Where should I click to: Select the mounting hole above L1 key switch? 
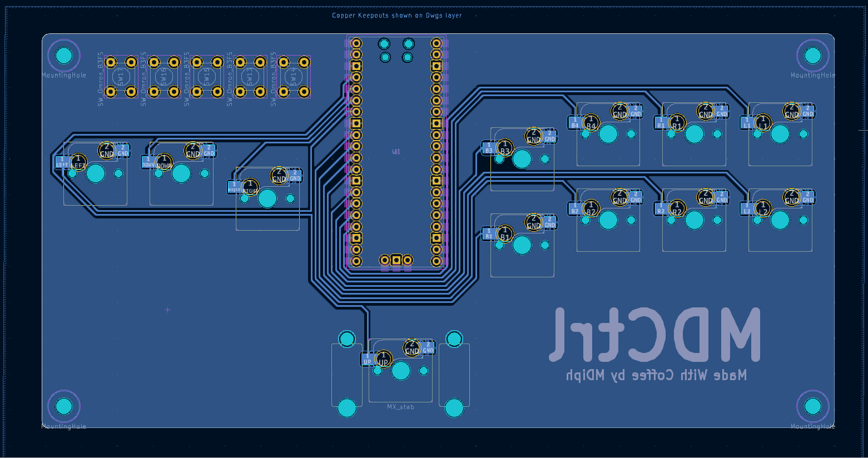click(x=813, y=56)
